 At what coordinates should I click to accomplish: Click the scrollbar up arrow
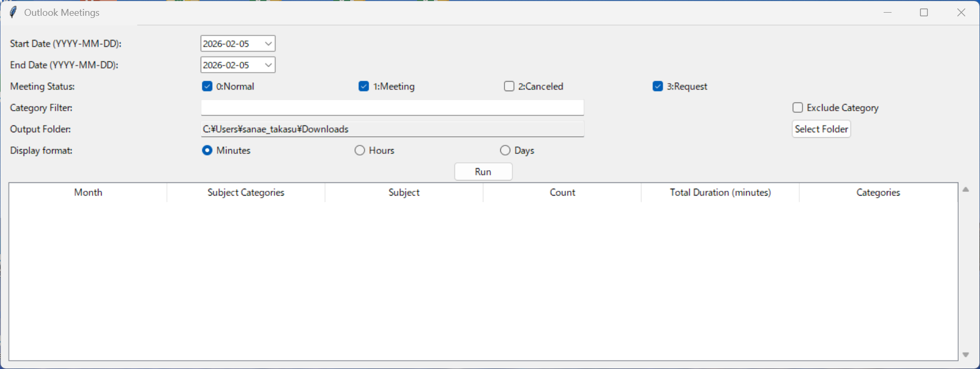click(x=966, y=189)
